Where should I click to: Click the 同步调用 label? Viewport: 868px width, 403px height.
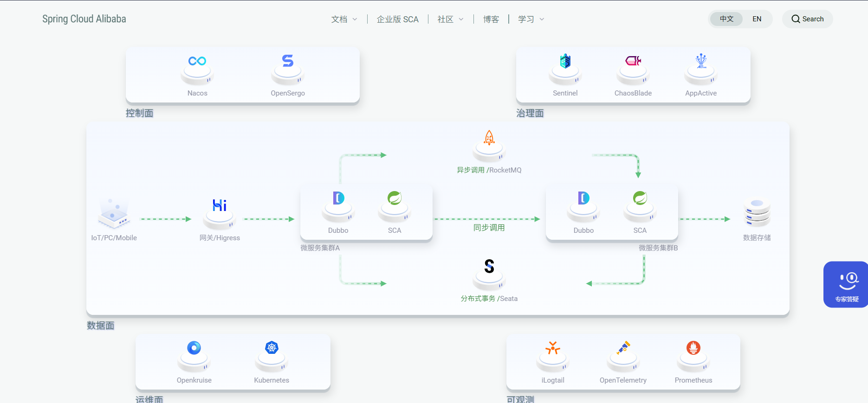(x=489, y=228)
